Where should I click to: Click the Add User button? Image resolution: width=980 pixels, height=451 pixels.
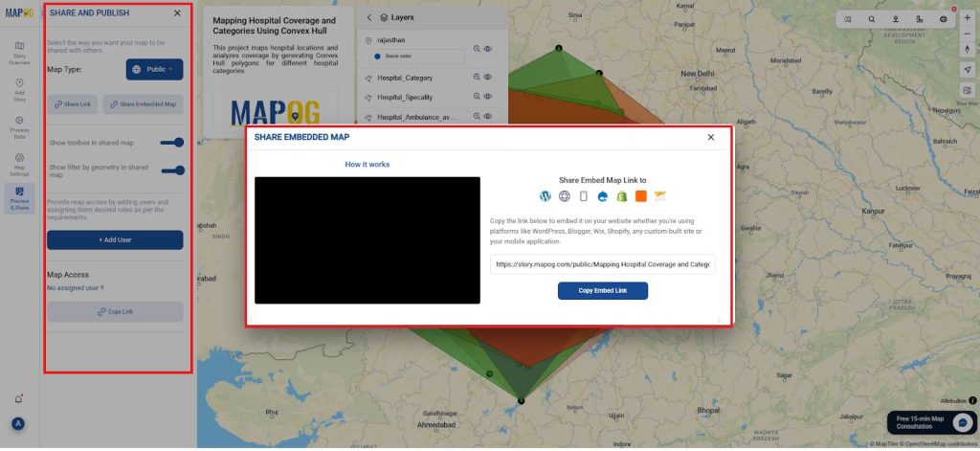(x=115, y=239)
